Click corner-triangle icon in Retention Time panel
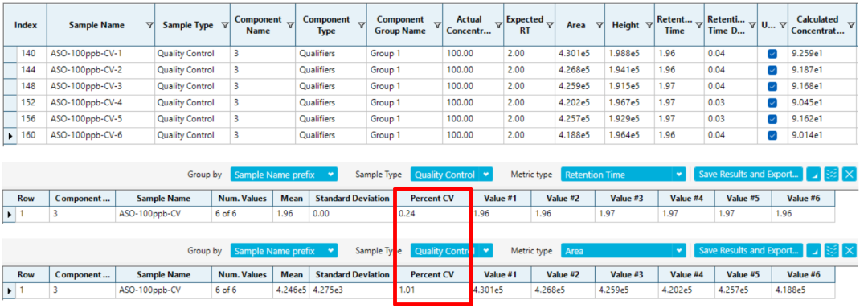868x308 pixels. (813, 174)
